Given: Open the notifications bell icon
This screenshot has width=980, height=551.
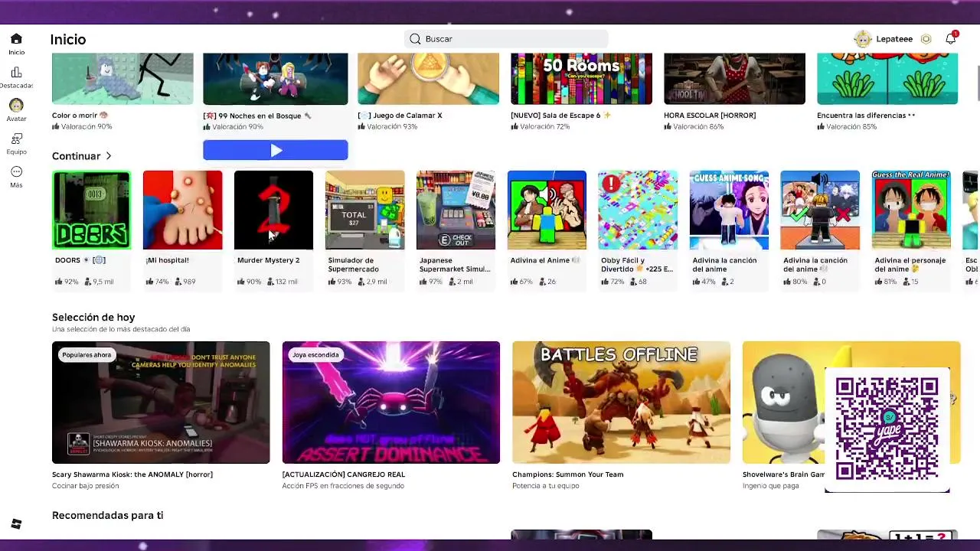Looking at the screenshot, I should point(950,38).
